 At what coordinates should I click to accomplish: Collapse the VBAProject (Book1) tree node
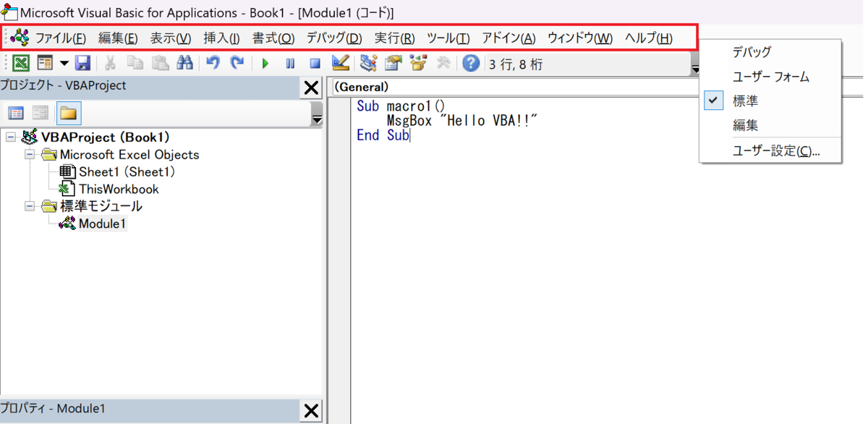coord(12,137)
